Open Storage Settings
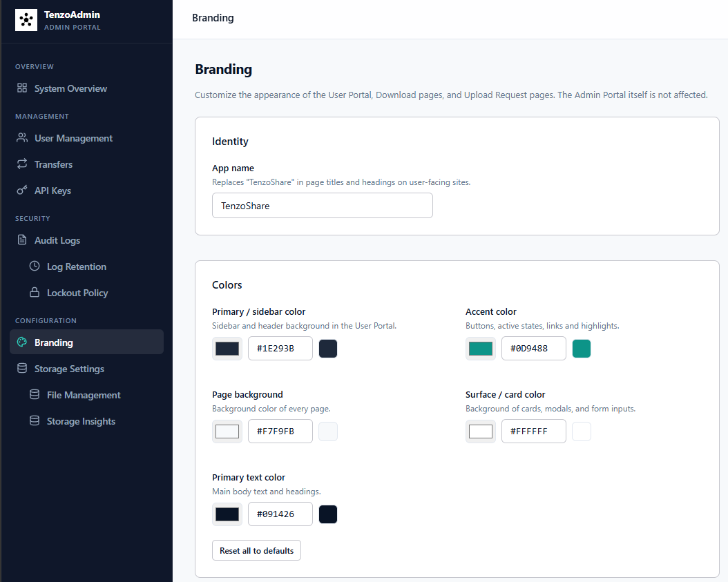 86,369
